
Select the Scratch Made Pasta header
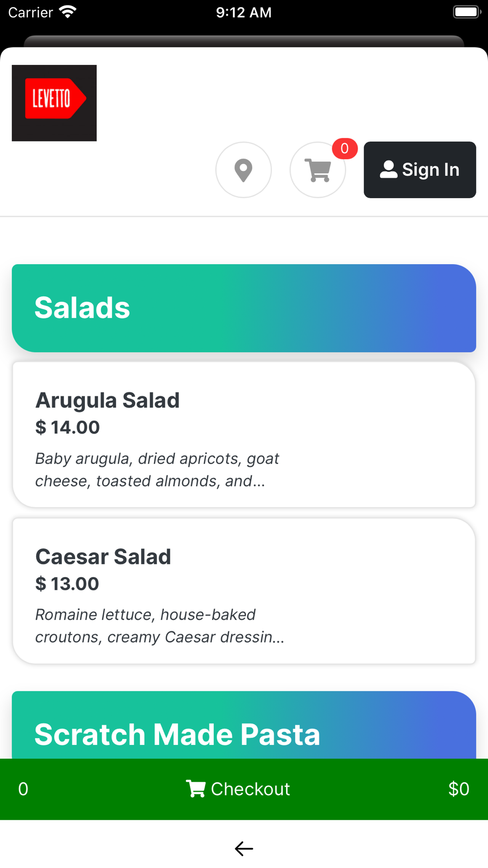(x=244, y=725)
